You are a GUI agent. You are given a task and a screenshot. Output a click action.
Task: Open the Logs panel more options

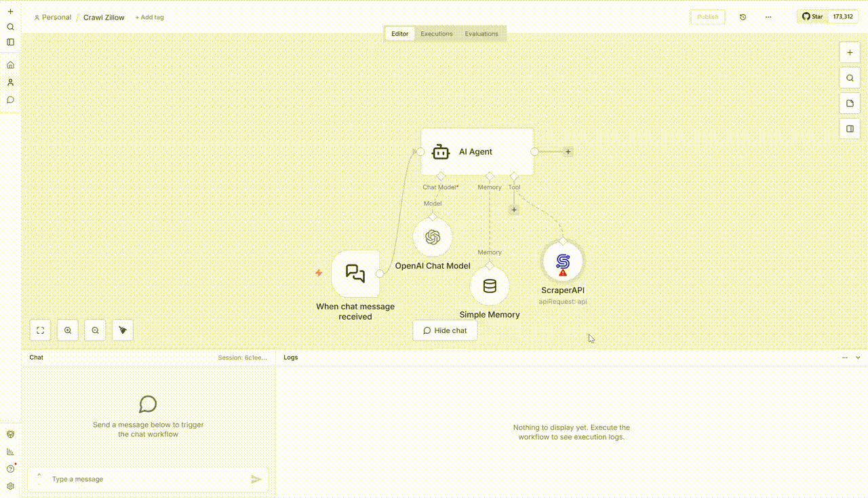tap(845, 358)
